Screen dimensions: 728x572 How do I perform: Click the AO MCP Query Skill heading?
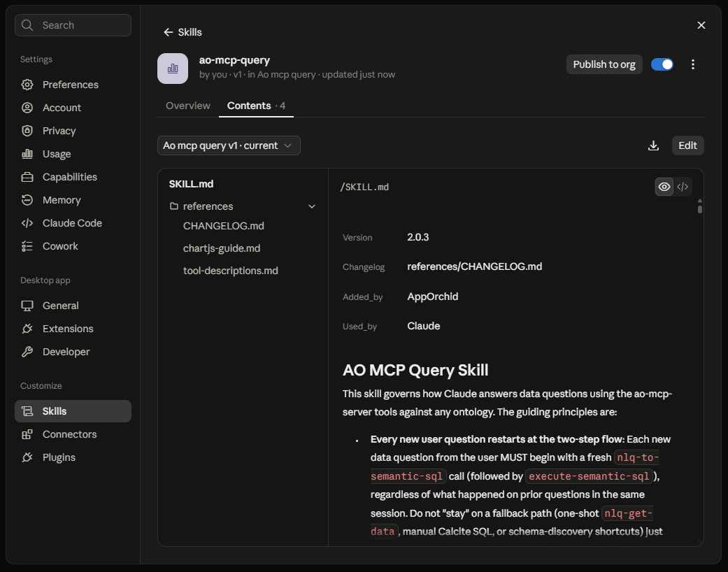415,370
